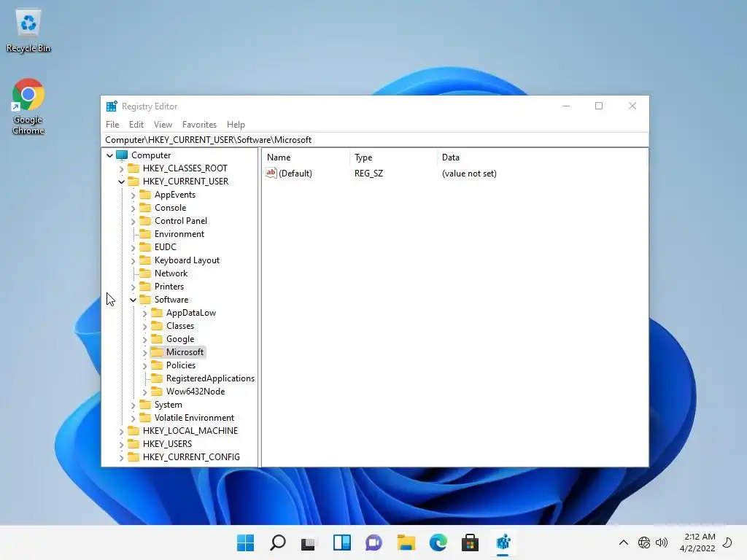Select the RegisteredApplications key
Image resolution: width=747 pixels, height=560 pixels.
coord(210,378)
